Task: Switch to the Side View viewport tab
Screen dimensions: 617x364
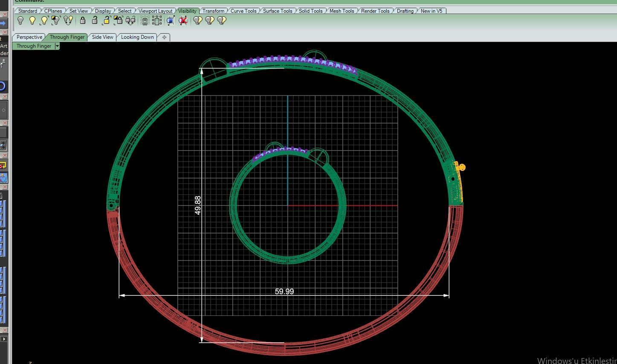Action: click(x=103, y=37)
